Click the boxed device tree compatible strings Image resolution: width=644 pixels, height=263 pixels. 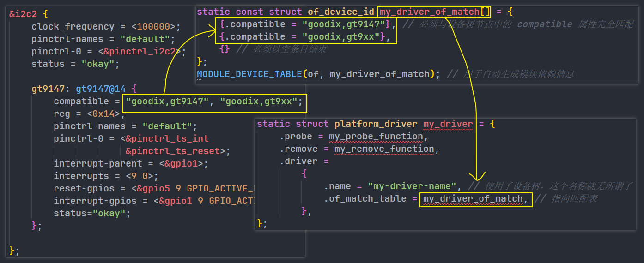[x=214, y=102]
